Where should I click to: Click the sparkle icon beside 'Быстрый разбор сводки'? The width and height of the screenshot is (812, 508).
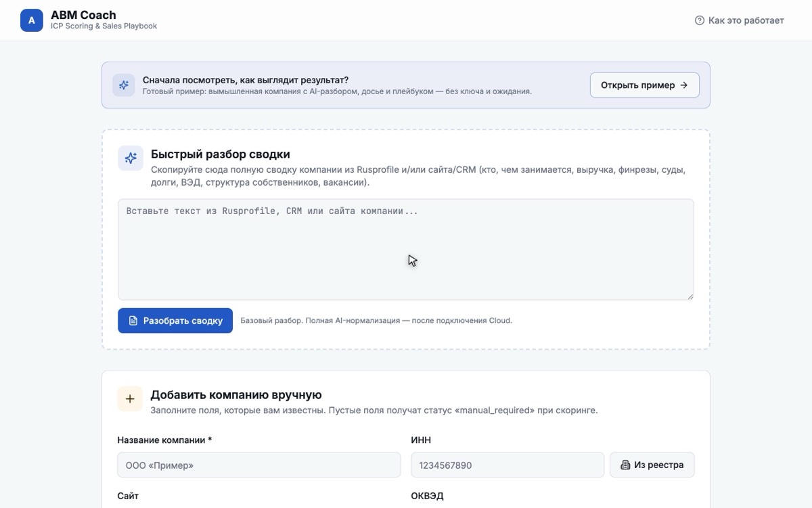[131, 158]
